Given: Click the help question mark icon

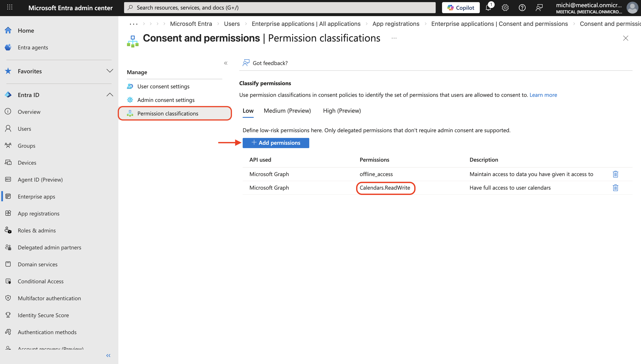Looking at the screenshot, I should (522, 7).
